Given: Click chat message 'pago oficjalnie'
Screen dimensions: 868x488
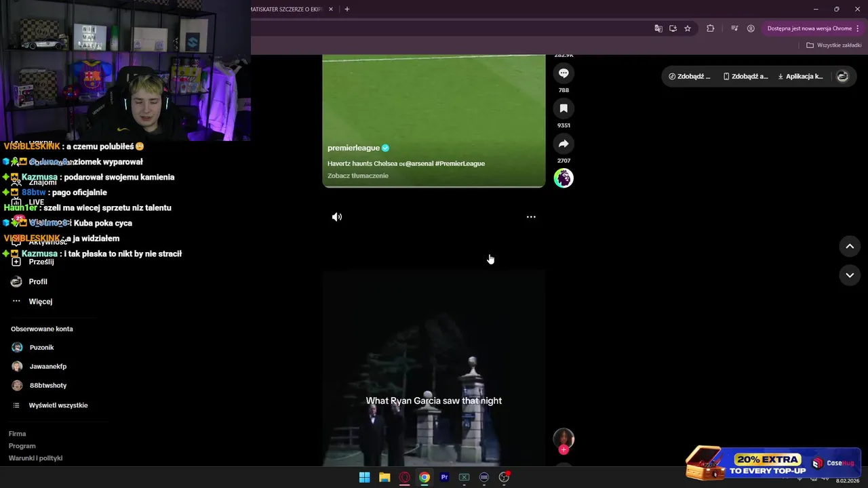Looking at the screenshot, I should point(79,192).
